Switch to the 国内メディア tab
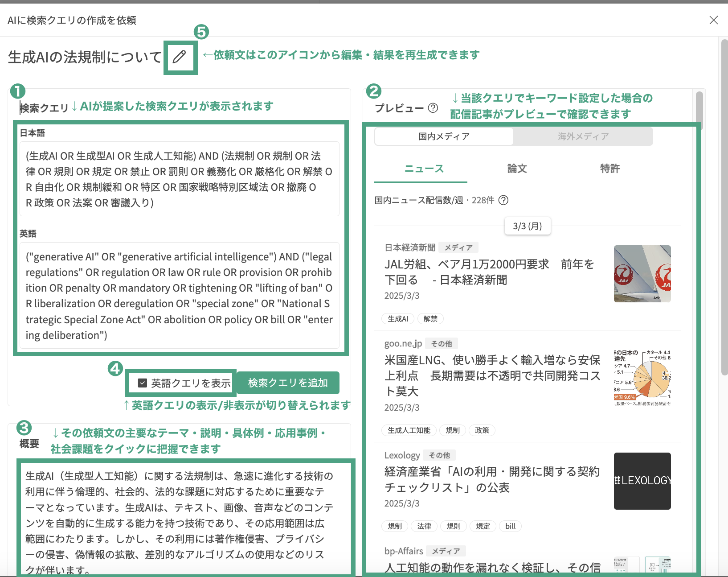The image size is (728, 577). pyautogui.click(x=444, y=136)
